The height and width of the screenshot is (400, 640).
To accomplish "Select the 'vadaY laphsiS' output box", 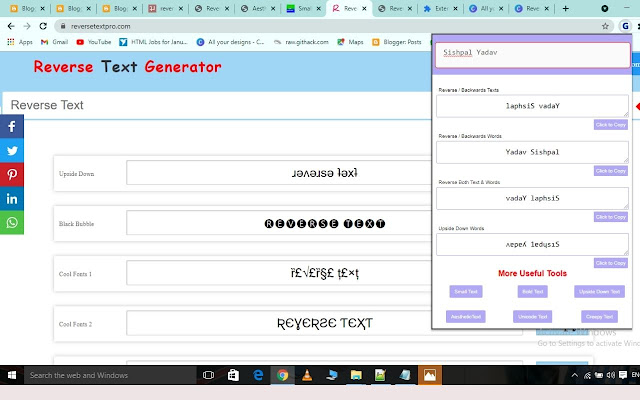I will pyautogui.click(x=532, y=198).
